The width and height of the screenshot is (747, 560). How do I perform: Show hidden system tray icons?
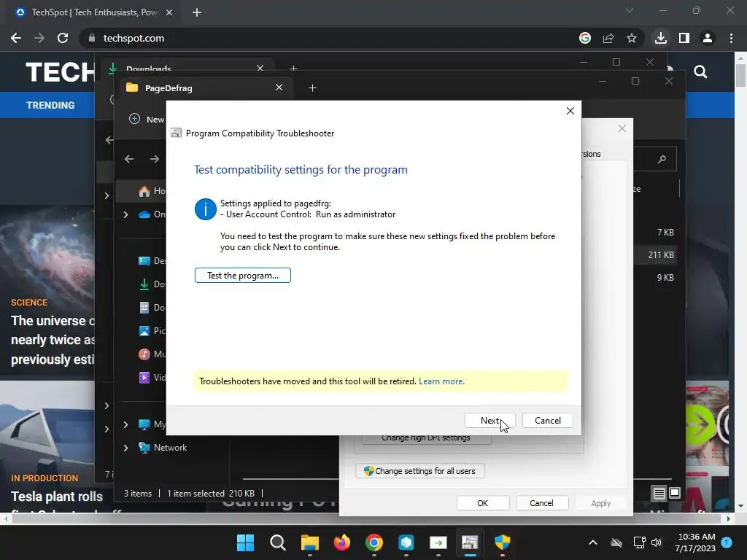593,542
